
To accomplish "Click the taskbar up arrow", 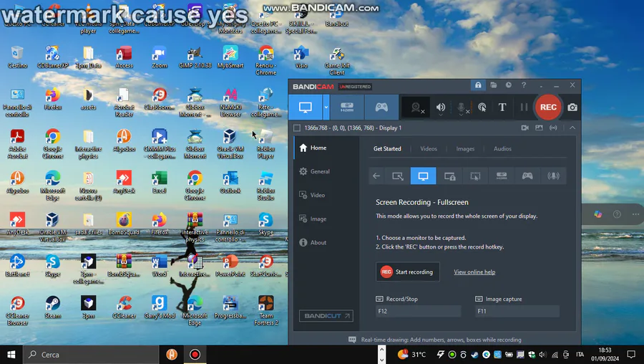I will [381, 349].
